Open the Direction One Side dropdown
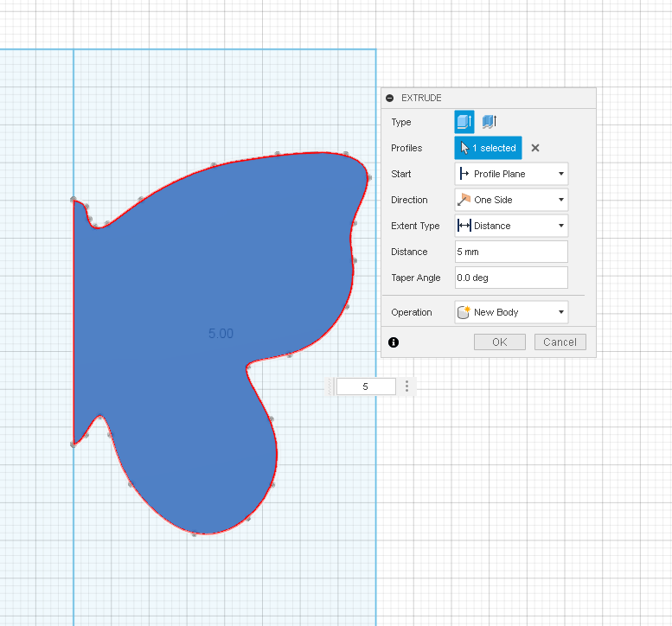 pyautogui.click(x=511, y=200)
